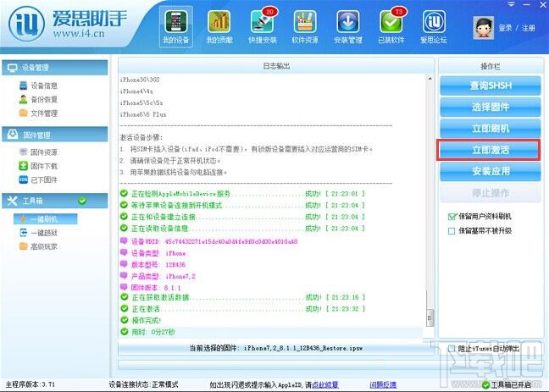Screen dimensions: 549x392
Task: Click 正在获取激活数据 log line
Action: pyautogui.click(x=242, y=297)
